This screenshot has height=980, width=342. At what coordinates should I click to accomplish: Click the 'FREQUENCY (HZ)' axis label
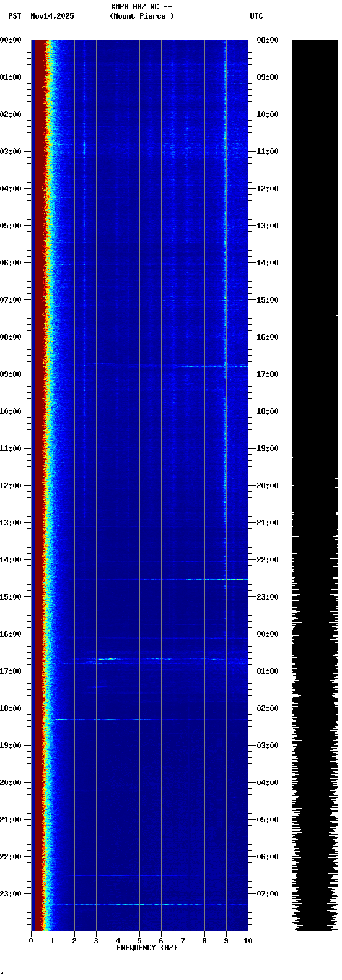147,948
